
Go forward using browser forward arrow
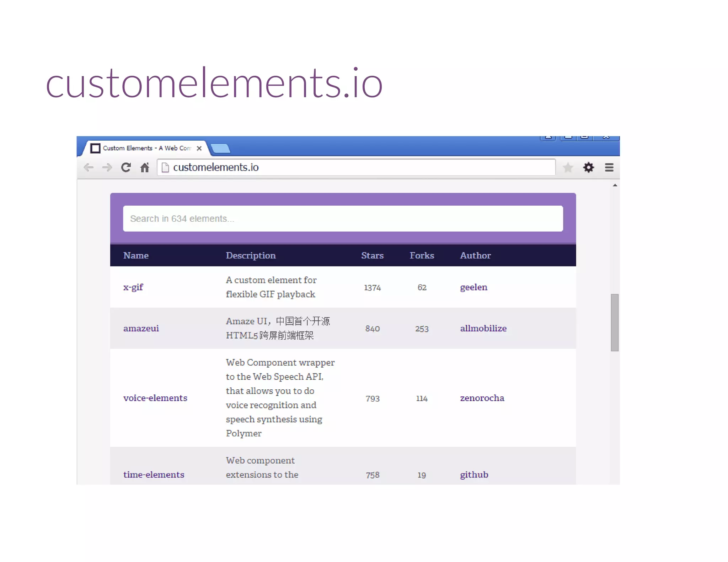tap(107, 167)
